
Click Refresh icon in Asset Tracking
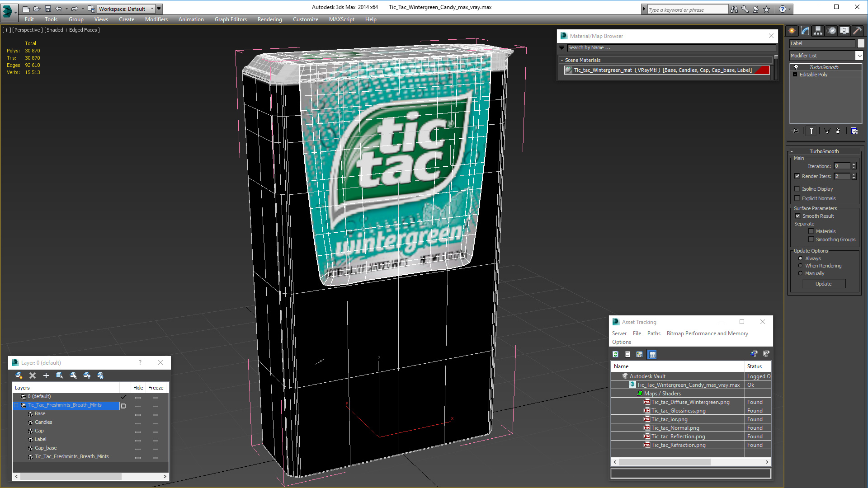point(615,354)
